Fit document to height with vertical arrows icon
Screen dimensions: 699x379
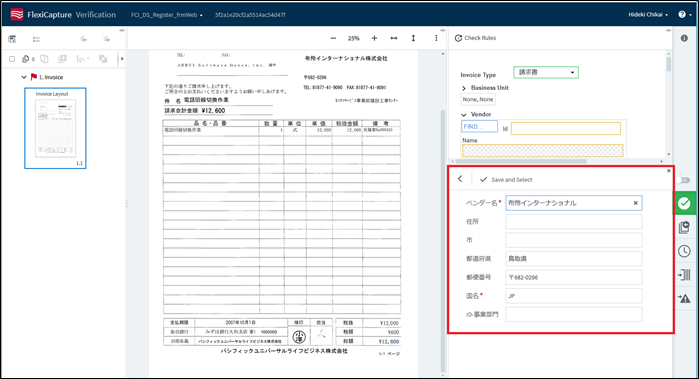(413, 38)
